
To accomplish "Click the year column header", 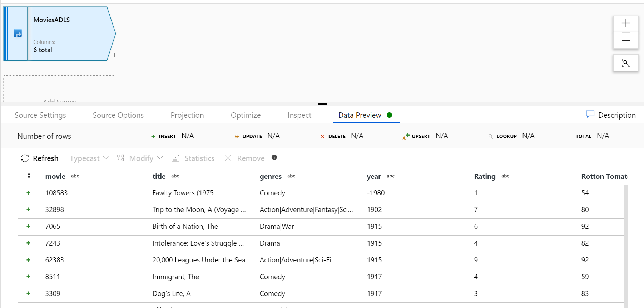I will click(x=374, y=176).
